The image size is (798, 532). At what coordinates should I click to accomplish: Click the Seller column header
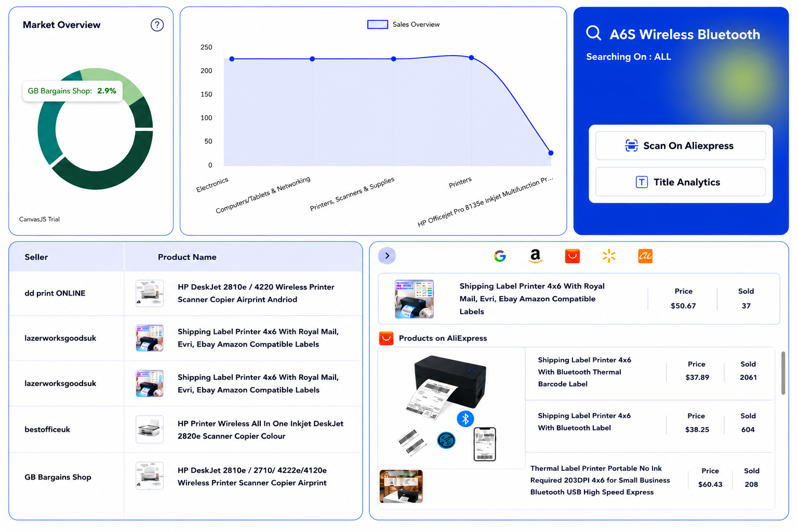(36, 257)
